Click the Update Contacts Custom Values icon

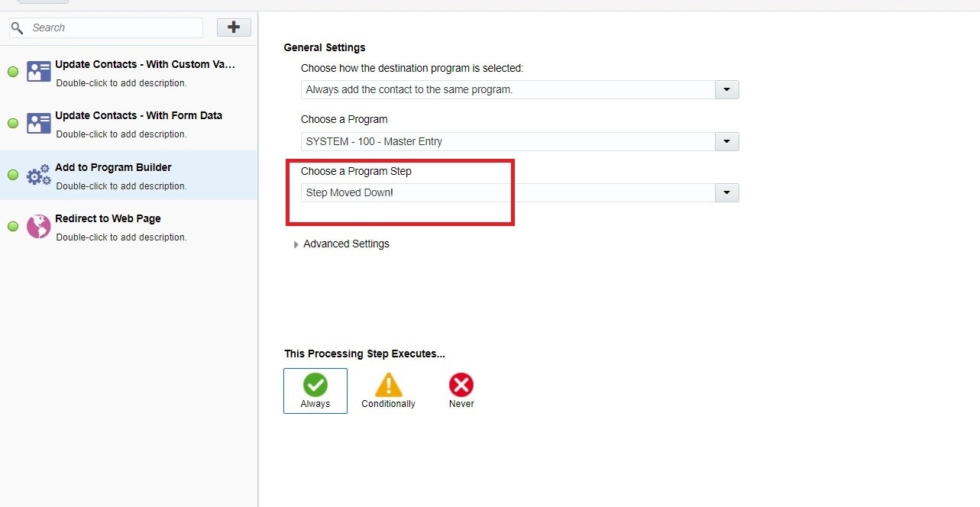39,72
